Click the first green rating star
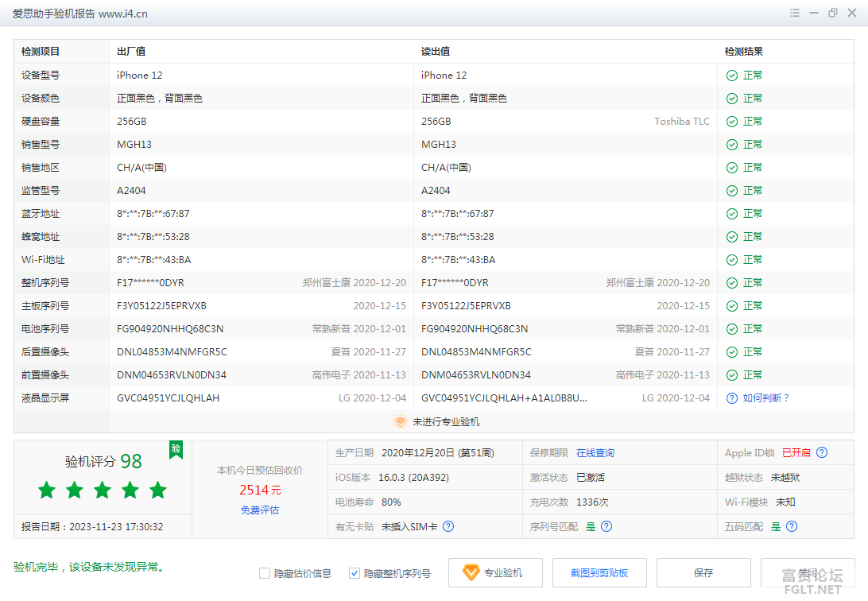 pyautogui.click(x=47, y=490)
